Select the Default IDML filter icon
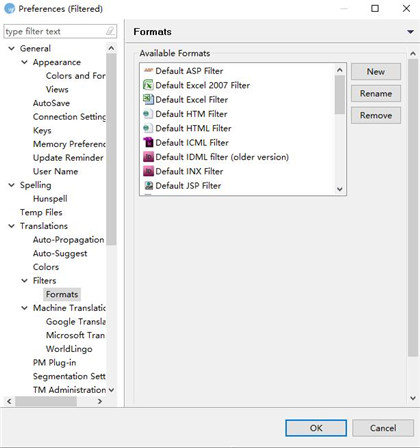Image resolution: width=420 pixels, height=448 pixels. pyautogui.click(x=148, y=157)
